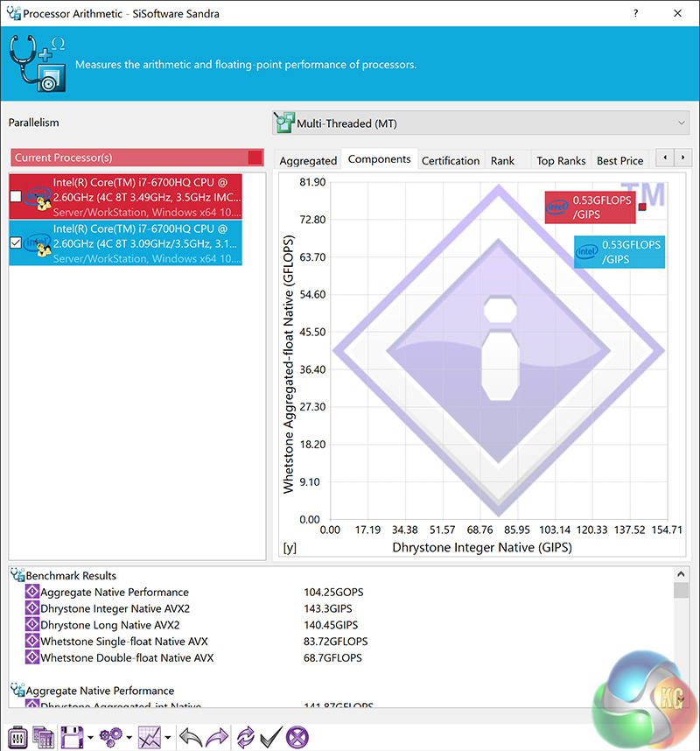Screen dimensions: 700x751
Task: Open the options sliders icon in bottom toolbar
Action: click(17, 737)
